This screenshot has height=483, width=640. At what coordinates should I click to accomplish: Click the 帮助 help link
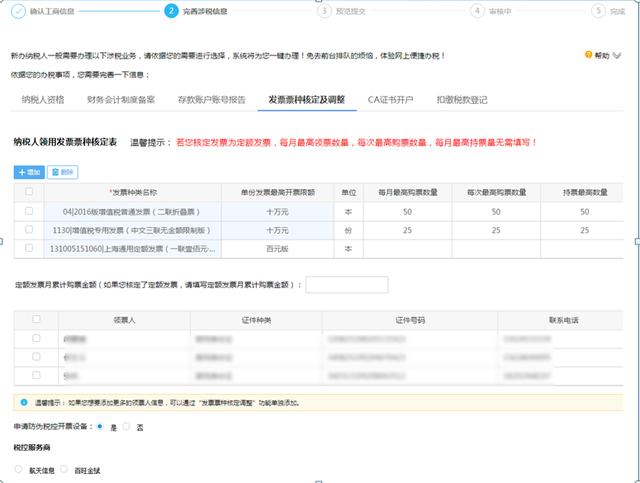(x=602, y=56)
